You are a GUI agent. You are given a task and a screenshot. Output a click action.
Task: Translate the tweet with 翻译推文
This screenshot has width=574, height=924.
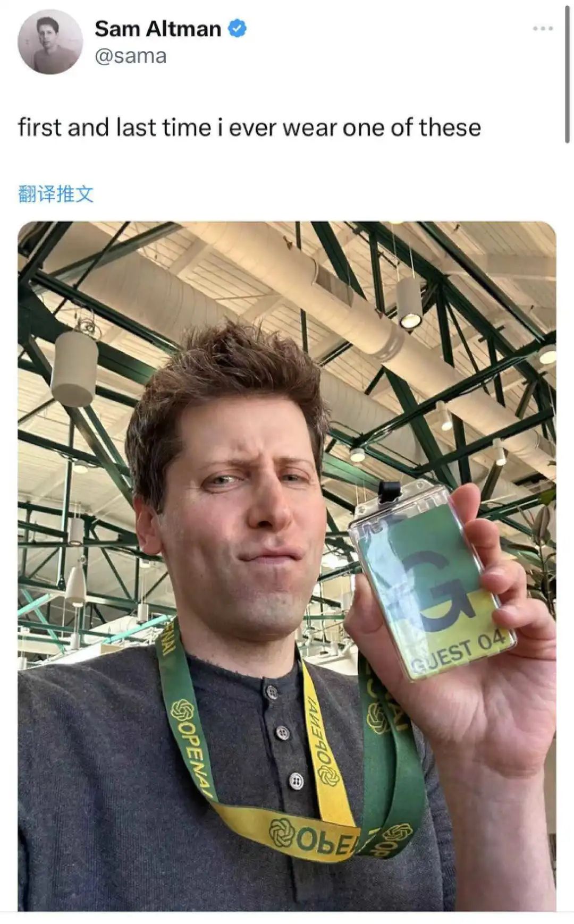56,194
